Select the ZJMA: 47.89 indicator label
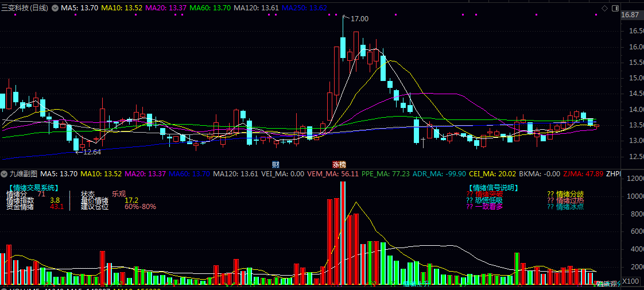Image resolution: width=644 pixels, height=290 pixels. 583,174
